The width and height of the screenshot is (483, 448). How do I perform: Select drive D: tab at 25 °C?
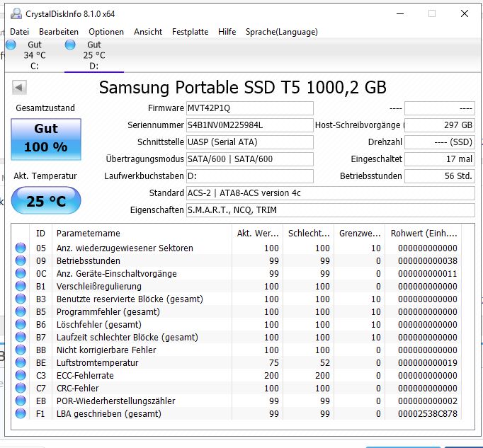[x=94, y=55]
